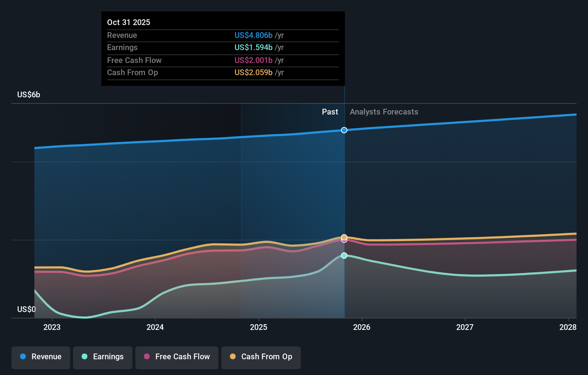The width and height of the screenshot is (588, 375).
Task: Toggle the Cash From Op series visibility
Action: (x=261, y=357)
